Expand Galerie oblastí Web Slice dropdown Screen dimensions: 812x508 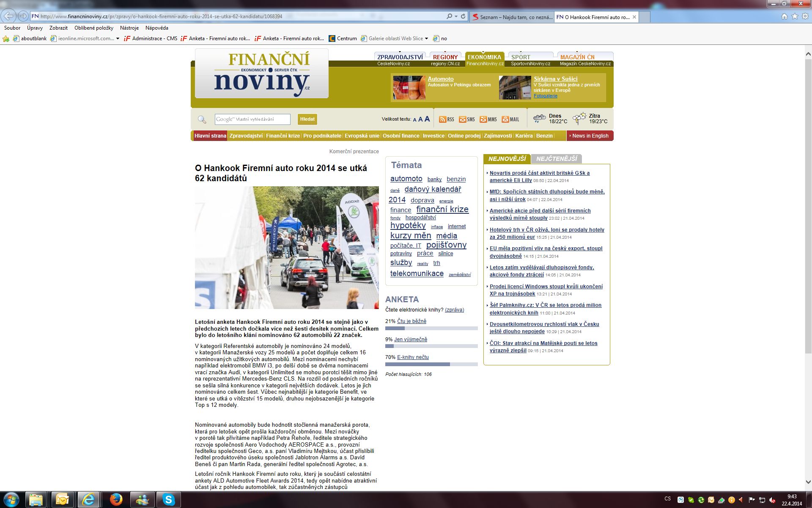click(x=426, y=39)
